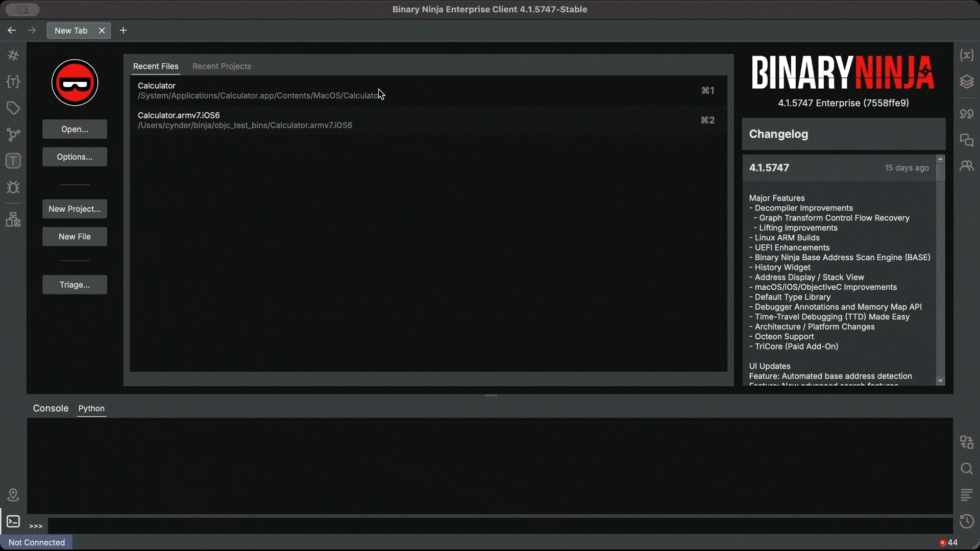Open the Types sidebar icon
The image size is (980, 551).
coord(13,82)
